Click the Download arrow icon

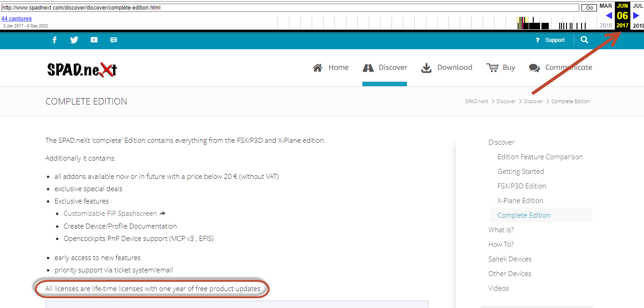[x=426, y=68]
